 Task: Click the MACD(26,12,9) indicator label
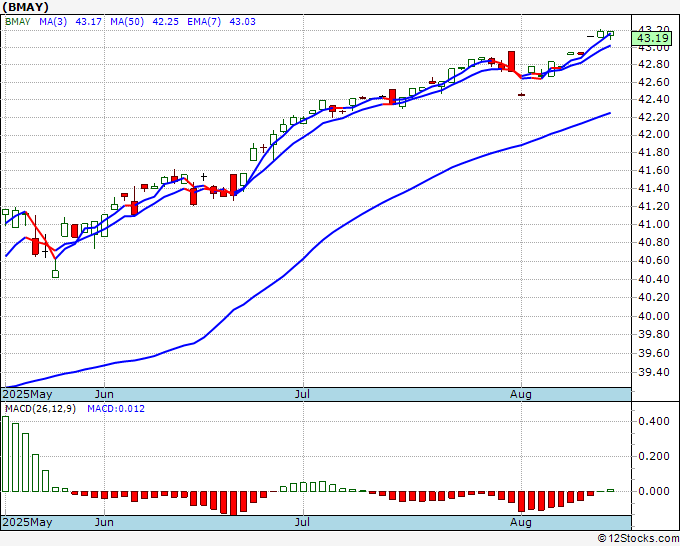tap(40, 409)
